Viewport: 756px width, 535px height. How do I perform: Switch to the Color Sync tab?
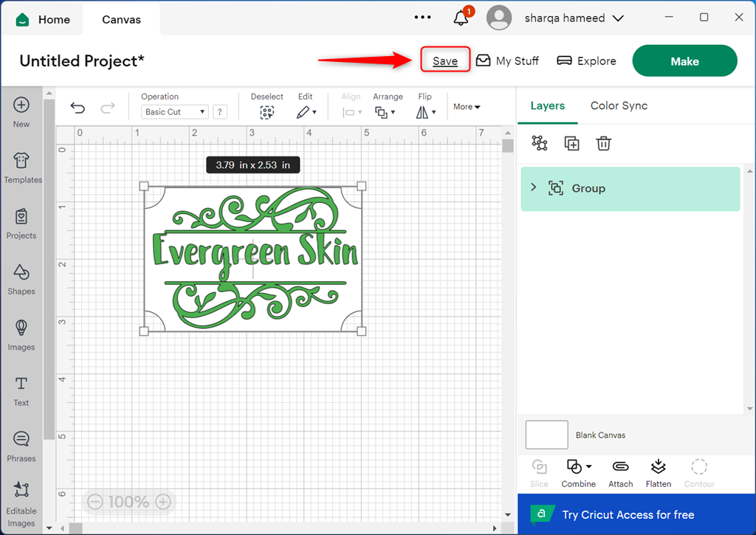(x=619, y=106)
